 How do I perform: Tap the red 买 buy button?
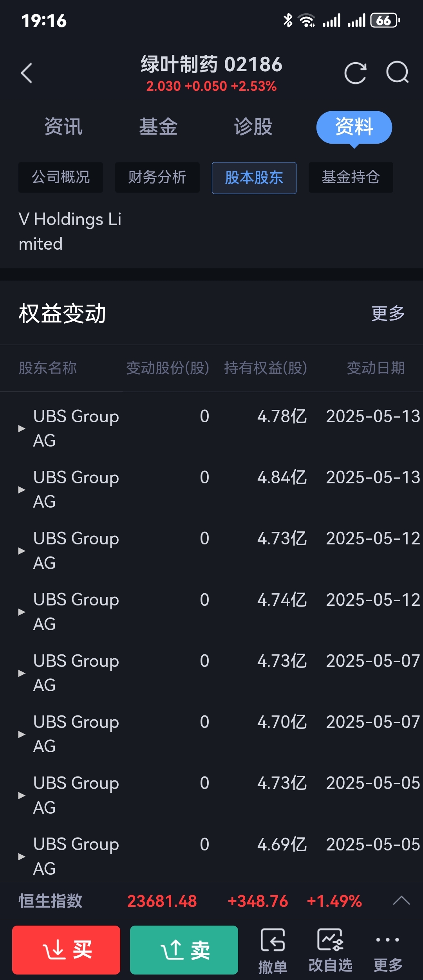point(66,950)
